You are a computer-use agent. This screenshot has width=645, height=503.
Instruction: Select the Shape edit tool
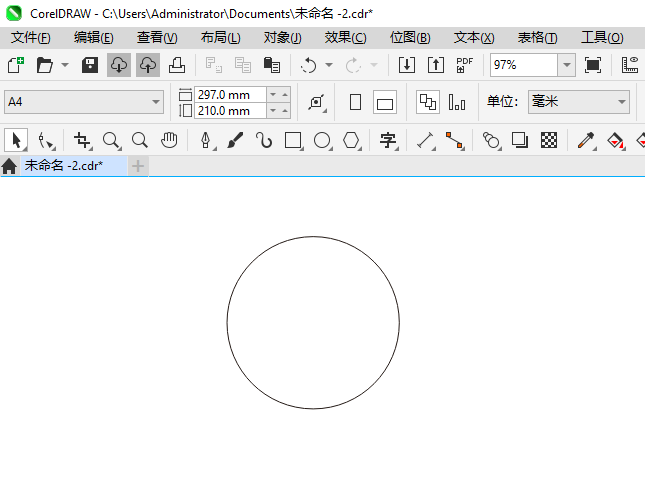(46, 140)
